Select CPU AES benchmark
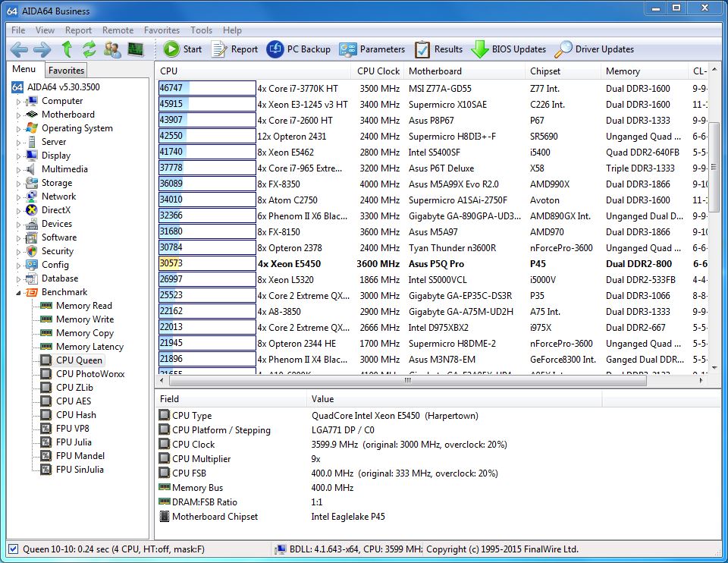This screenshot has width=728, height=563. pos(74,401)
